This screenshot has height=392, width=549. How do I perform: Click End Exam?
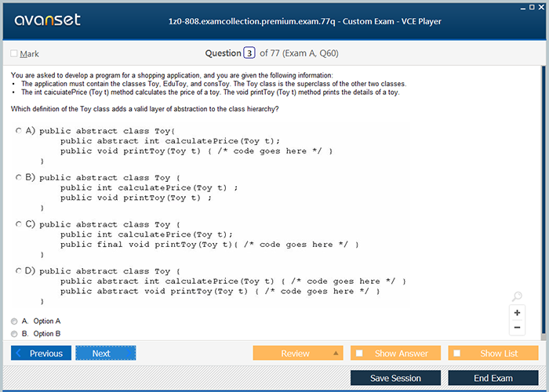493,378
